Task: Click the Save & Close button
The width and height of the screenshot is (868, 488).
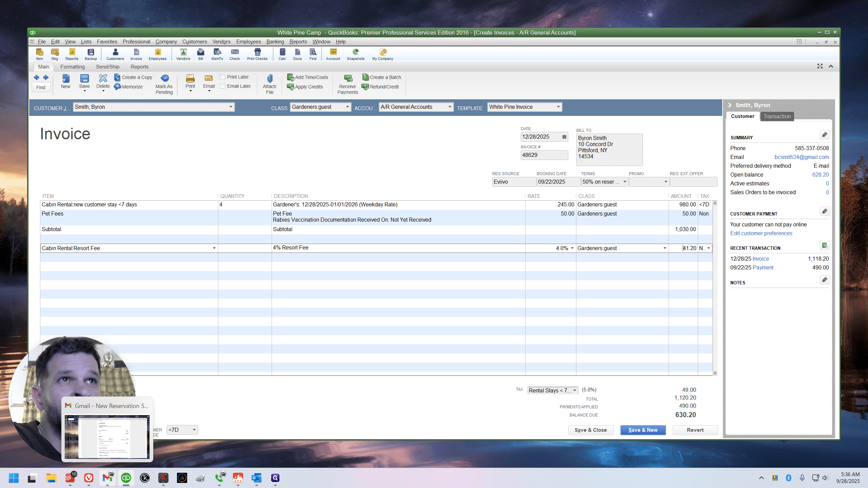Action: click(591, 430)
